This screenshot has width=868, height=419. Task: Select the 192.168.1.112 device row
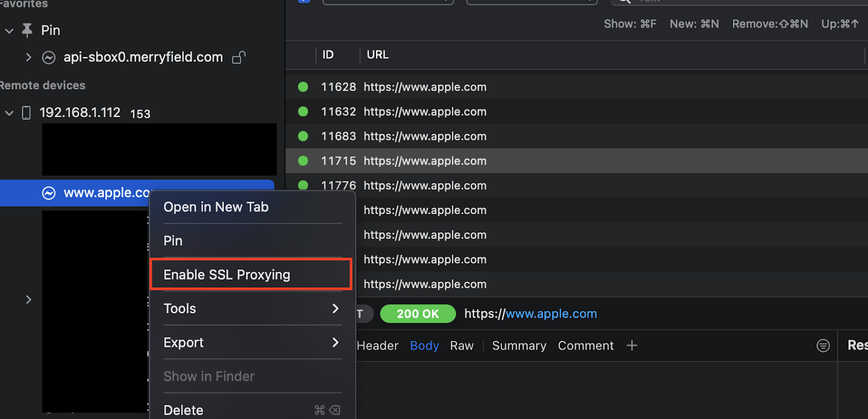click(80, 113)
